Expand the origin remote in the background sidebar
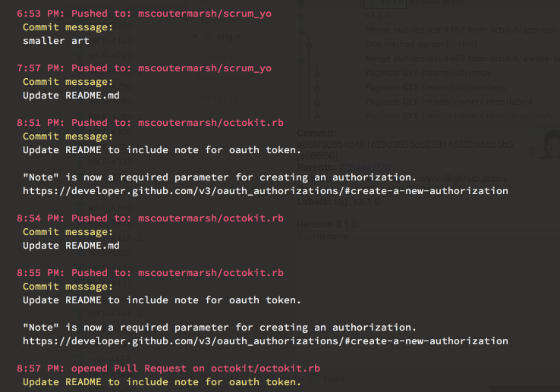The width and height of the screenshot is (560, 392). [195, 36]
